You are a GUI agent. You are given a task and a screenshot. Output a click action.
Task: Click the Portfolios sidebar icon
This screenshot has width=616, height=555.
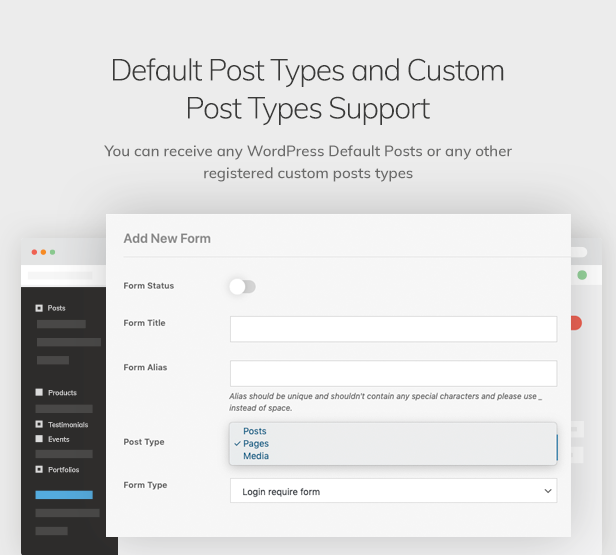pyautogui.click(x=39, y=469)
